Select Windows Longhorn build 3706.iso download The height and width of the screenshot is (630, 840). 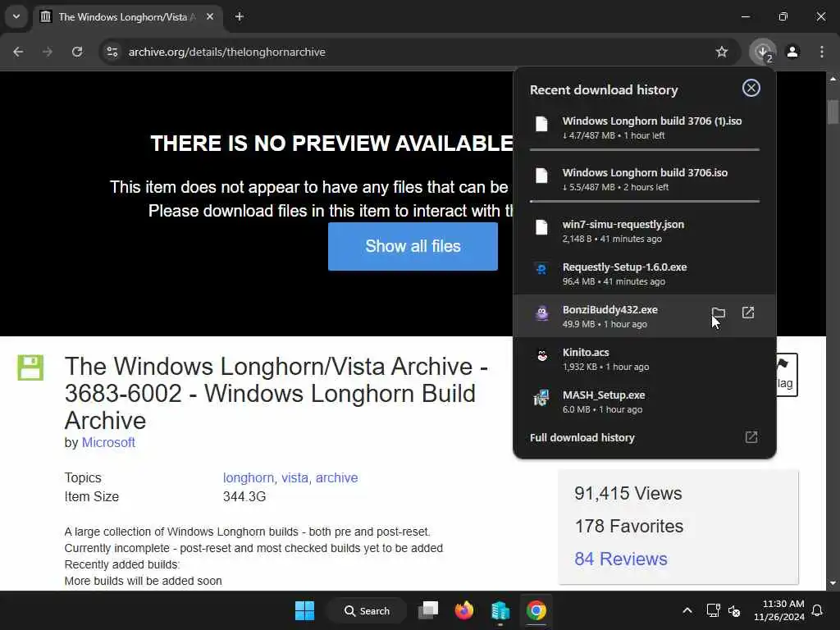click(x=645, y=179)
